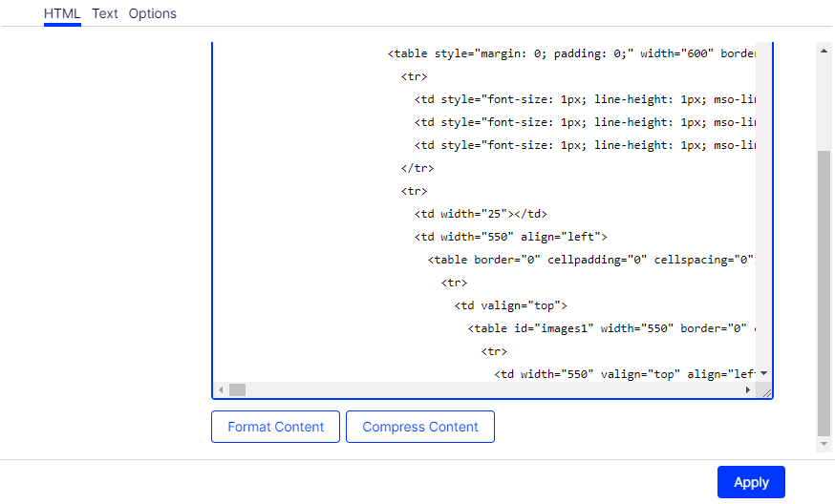Image resolution: width=835 pixels, height=504 pixels.
Task: Click the '<td width="550" valign="top"' line
Action: (625, 374)
